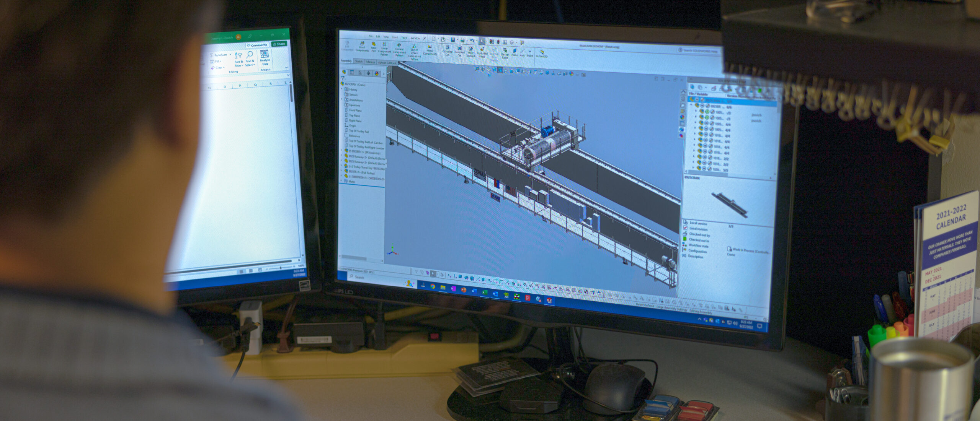Expand the Annotations tree node

[x=342, y=100]
